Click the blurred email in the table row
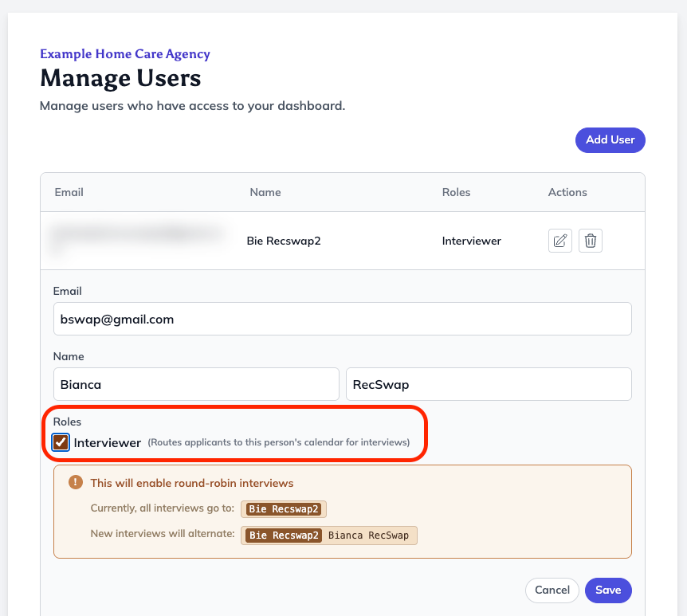687x616 pixels. tap(138, 237)
